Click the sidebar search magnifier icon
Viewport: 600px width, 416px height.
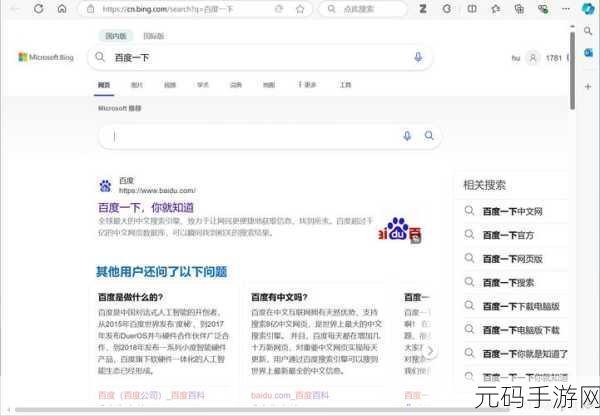click(588, 31)
